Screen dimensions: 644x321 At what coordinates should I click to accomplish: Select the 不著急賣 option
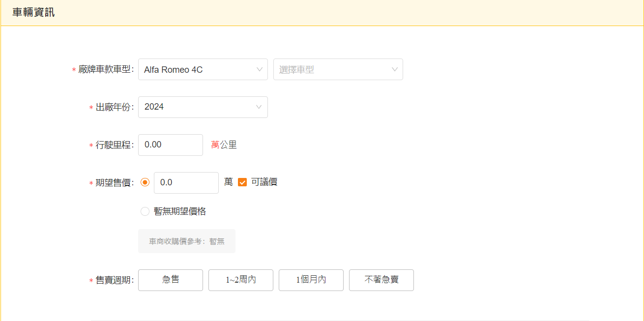(x=381, y=280)
